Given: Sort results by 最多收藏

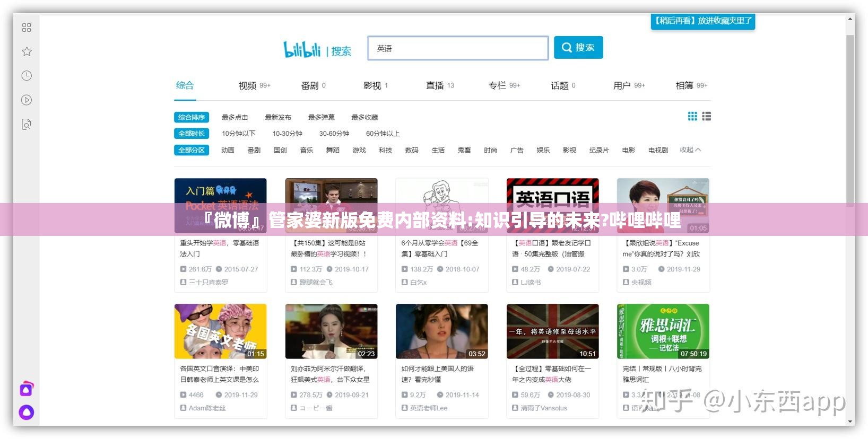Looking at the screenshot, I should pos(364,117).
